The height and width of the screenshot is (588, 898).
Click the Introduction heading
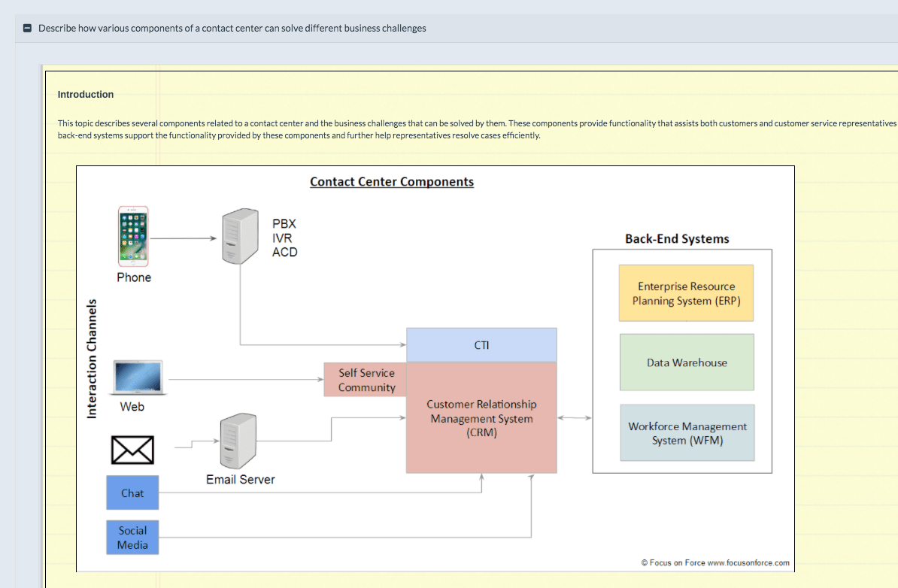(85, 95)
